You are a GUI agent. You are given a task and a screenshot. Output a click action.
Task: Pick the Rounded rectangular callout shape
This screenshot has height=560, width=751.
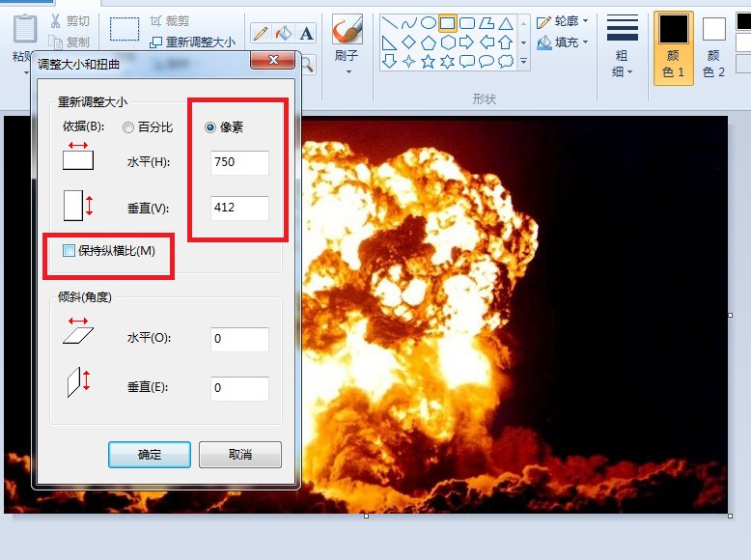467,62
